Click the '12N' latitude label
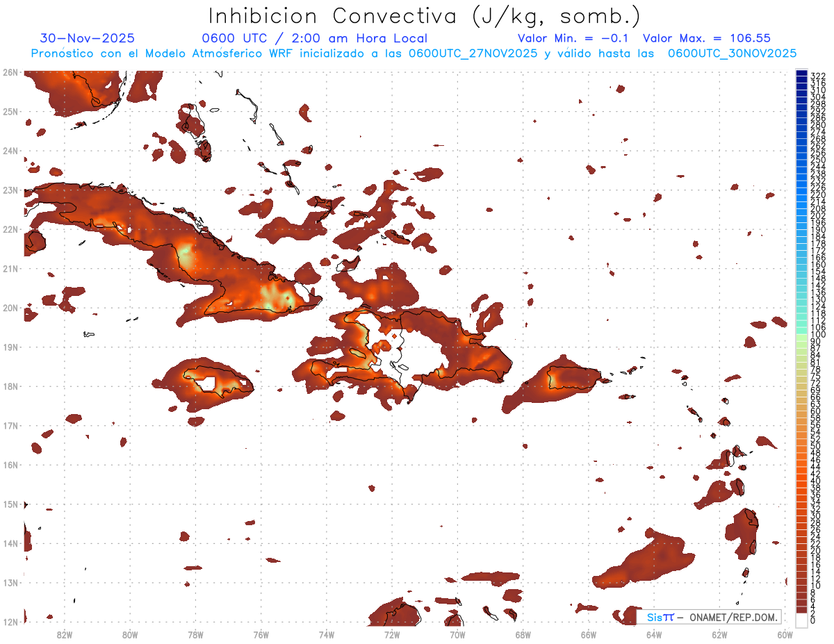Screen dimensions: 834x644 (x=10, y=622)
